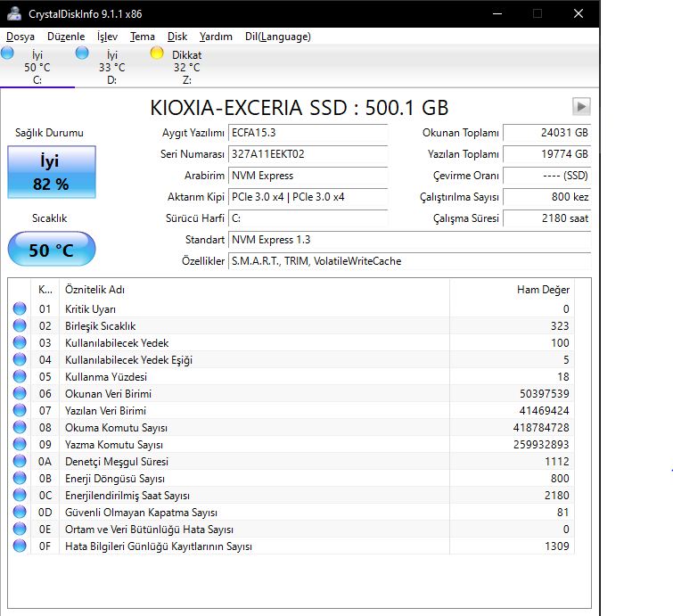
Task: Click status orb for Birleşik Sıcaklık row
Action: pyautogui.click(x=20, y=325)
